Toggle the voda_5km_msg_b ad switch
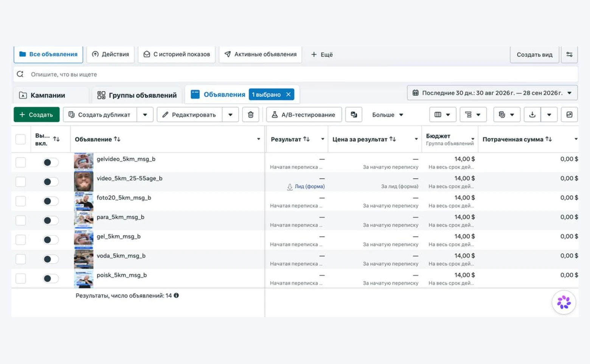The height and width of the screenshot is (364, 590). pyautogui.click(x=51, y=259)
